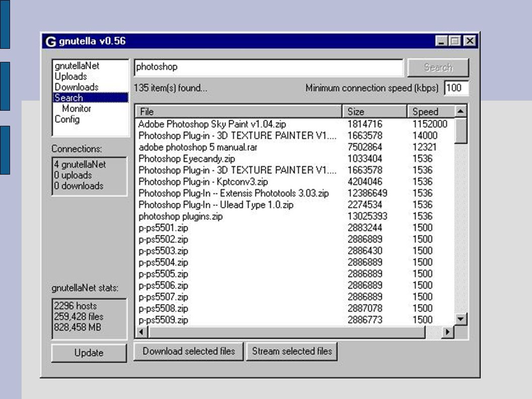This screenshot has width=532, height=399.
Task: Click size value 12386649
Action: click(x=368, y=193)
